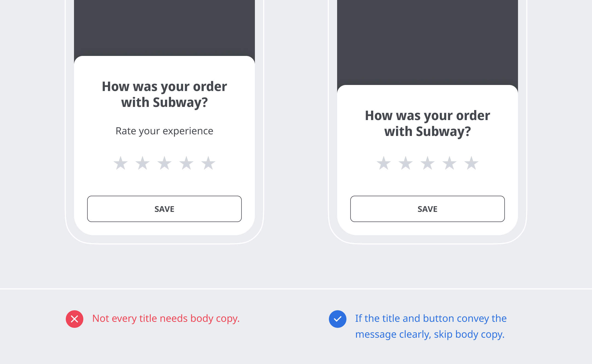Give five stars in the left dialog
This screenshot has width=592, height=364.
click(208, 163)
